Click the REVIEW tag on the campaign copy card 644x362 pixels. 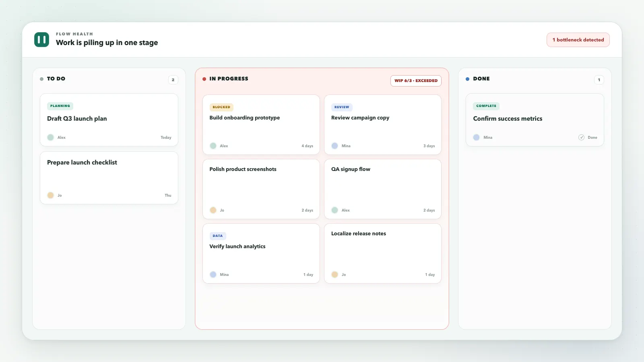pos(342,107)
